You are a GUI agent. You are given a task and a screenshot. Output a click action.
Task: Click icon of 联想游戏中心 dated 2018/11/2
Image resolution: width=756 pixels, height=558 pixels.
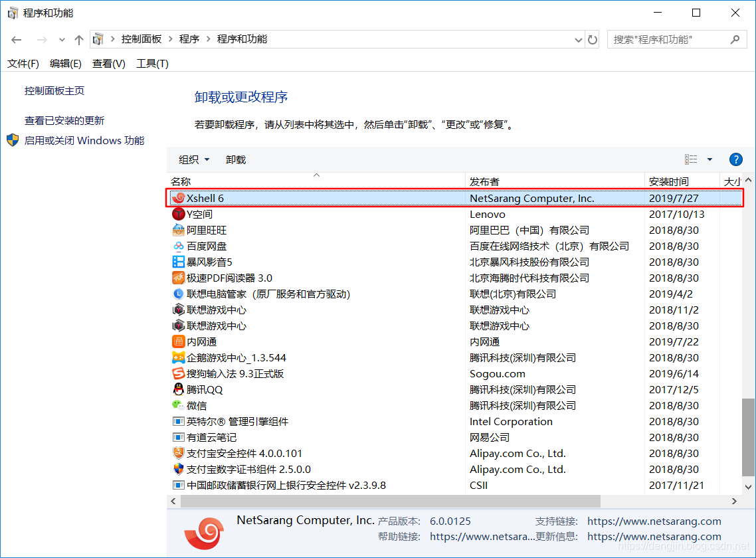[179, 309]
